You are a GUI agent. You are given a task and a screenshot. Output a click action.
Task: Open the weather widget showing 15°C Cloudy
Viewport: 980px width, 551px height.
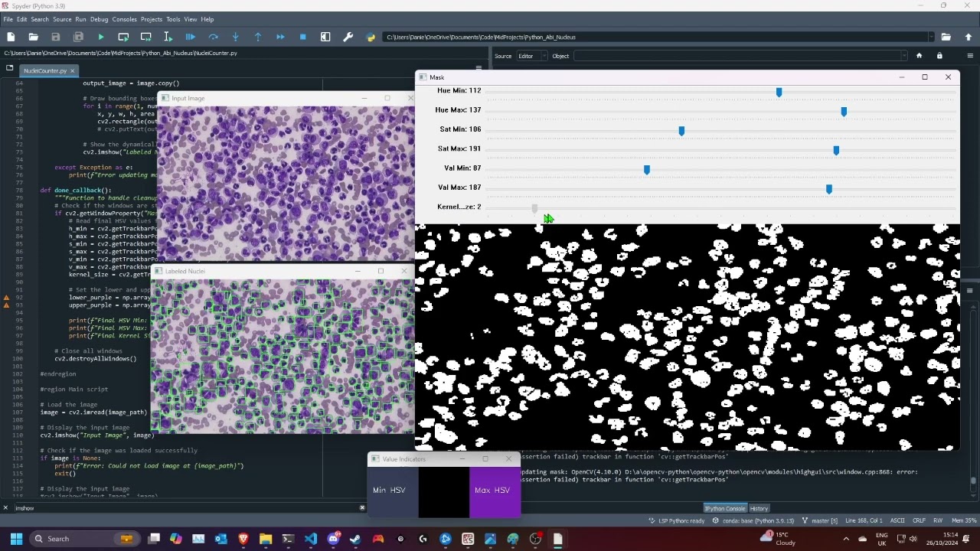[777, 539]
